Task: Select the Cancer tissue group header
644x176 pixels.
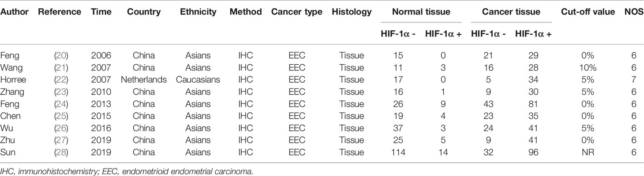Action: (511, 12)
